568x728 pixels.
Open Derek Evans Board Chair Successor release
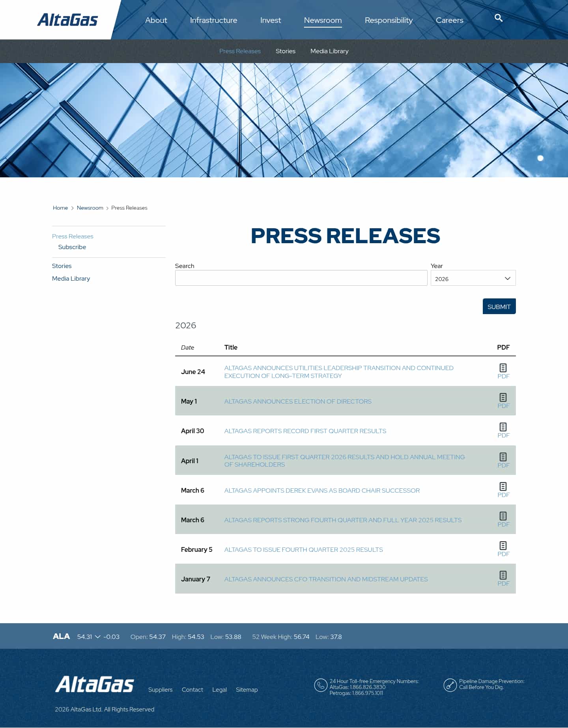322,490
